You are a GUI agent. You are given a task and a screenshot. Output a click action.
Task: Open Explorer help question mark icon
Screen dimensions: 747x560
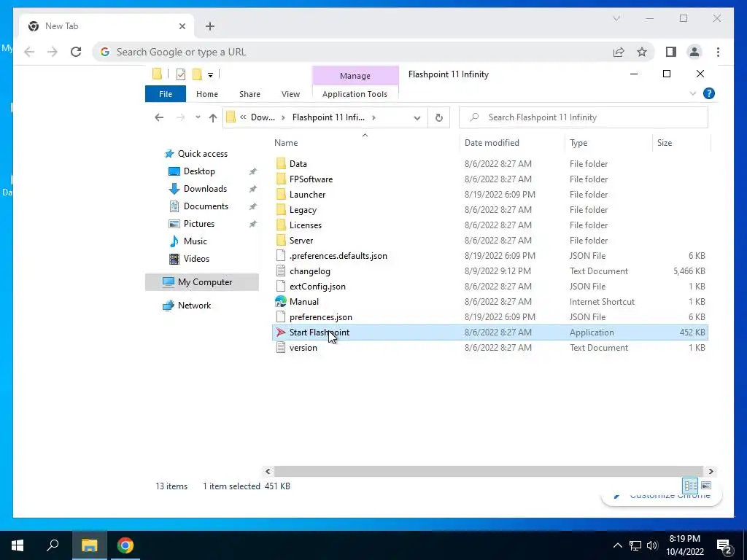pyautogui.click(x=709, y=94)
